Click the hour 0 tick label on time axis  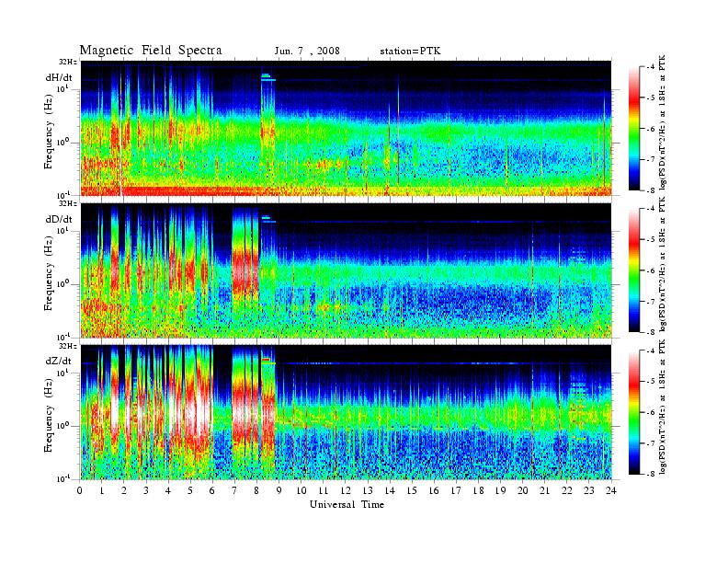pyautogui.click(x=80, y=490)
